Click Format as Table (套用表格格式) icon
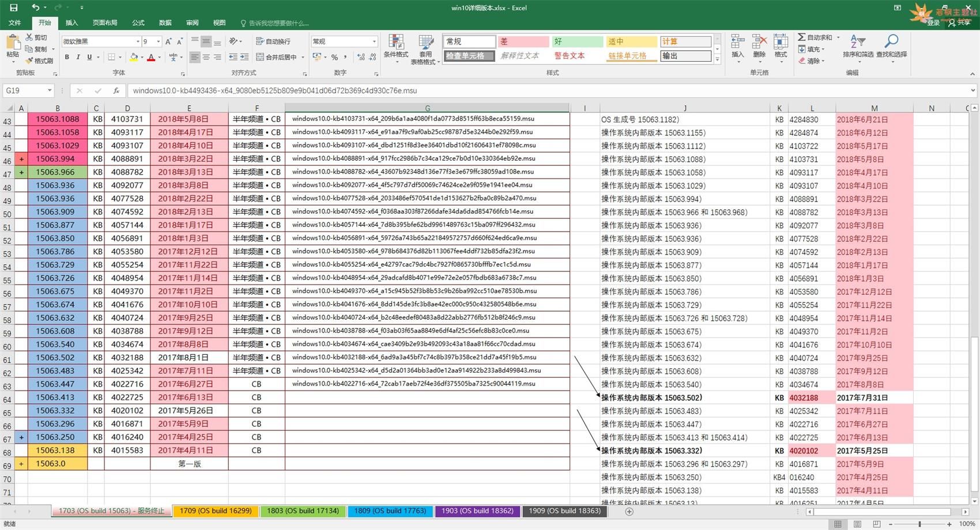The image size is (980, 530). 425,43
